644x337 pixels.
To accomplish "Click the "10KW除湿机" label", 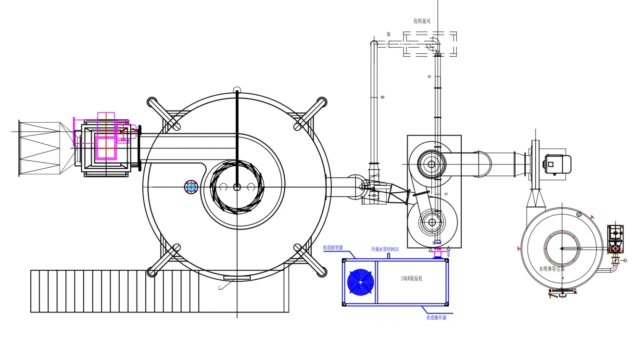I will pyautogui.click(x=411, y=278).
